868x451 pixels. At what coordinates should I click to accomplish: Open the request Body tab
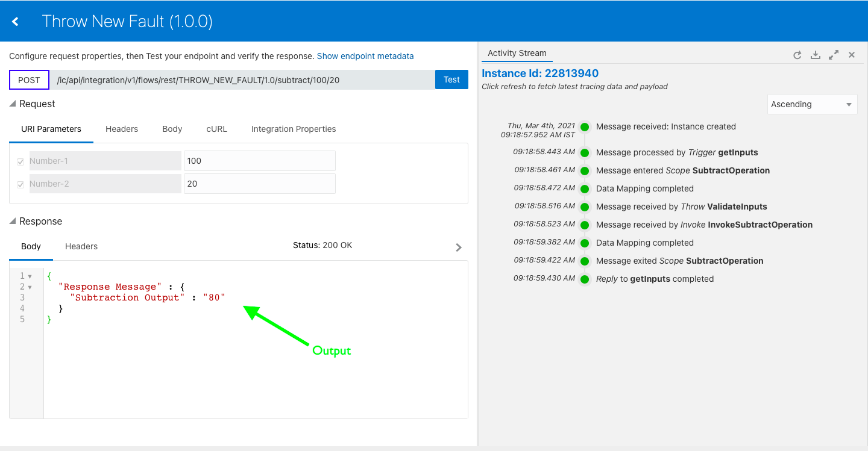pyautogui.click(x=172, y=129)
